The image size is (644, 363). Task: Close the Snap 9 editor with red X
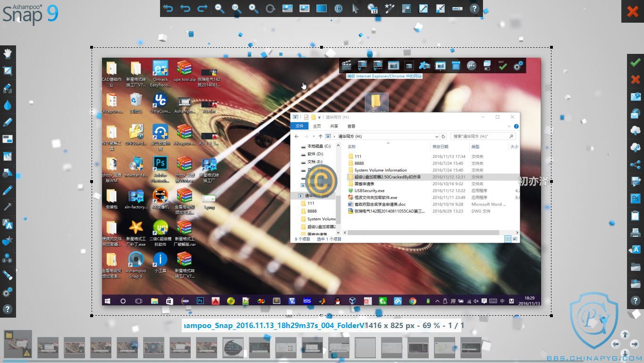click(633, 11)
